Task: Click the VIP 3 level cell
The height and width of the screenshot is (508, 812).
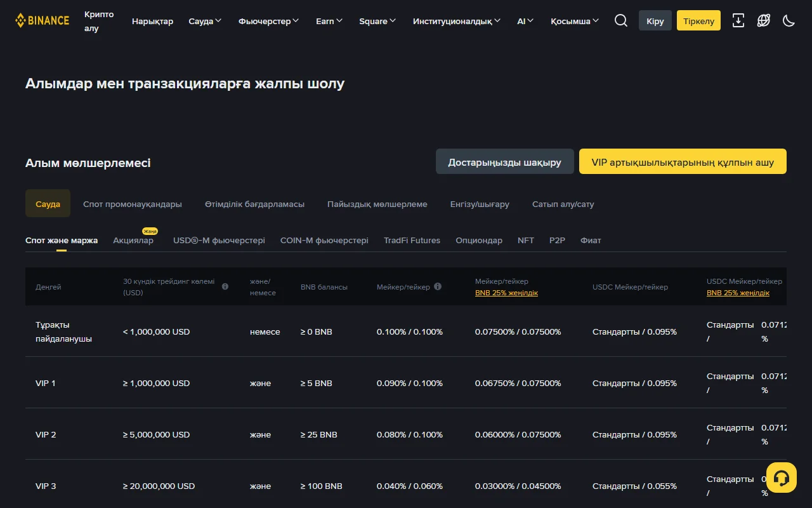Action: pos(46,486)
